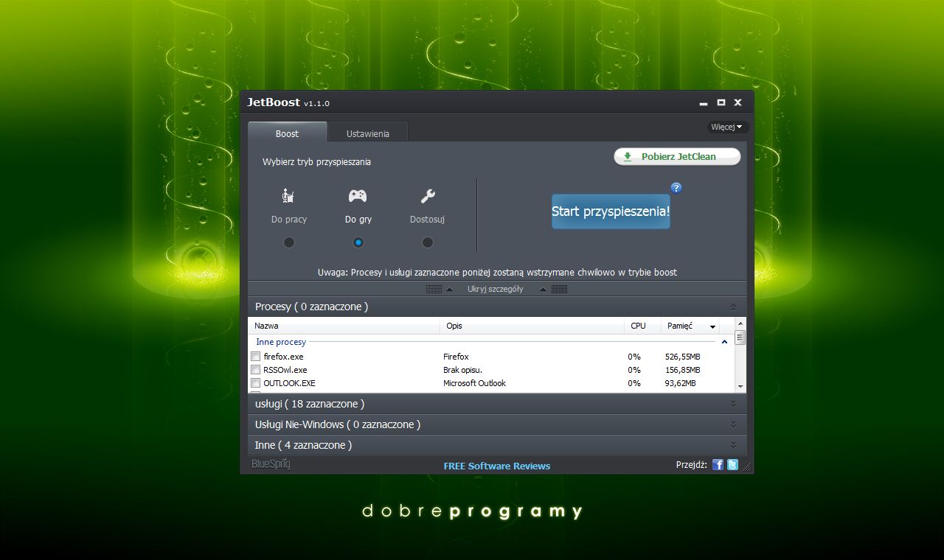
Task: Sort by the Pamięć column arrow
Action: 713,326
